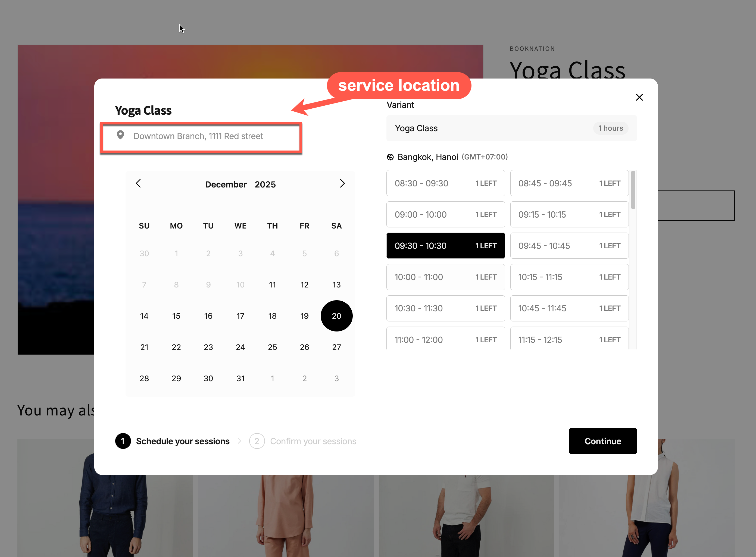
Task: Select the 08:30 - 09:30 time slot
Action: click(x=445, y=183)
